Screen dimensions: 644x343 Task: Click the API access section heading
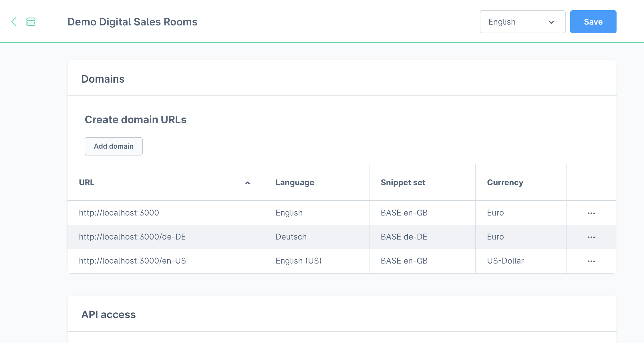tap(108, 314)
